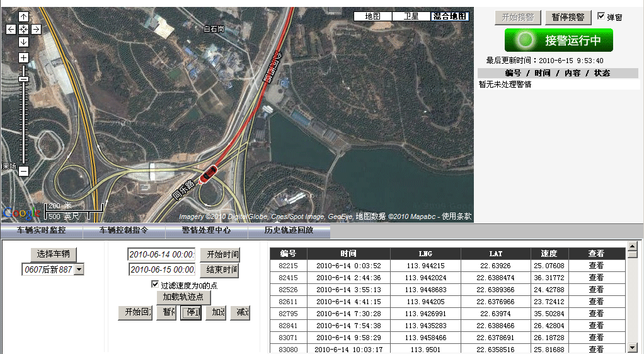The height and width of the screenshot is (354, 644).
Task: Uncheck the 过滤速度为0的点 filter checkbox
Action: (156, 285)
